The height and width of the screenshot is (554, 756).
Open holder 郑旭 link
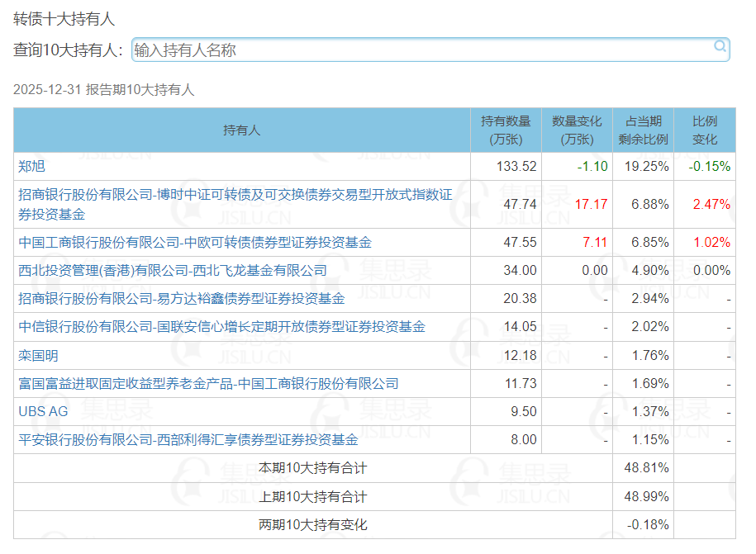click(32, 166)
